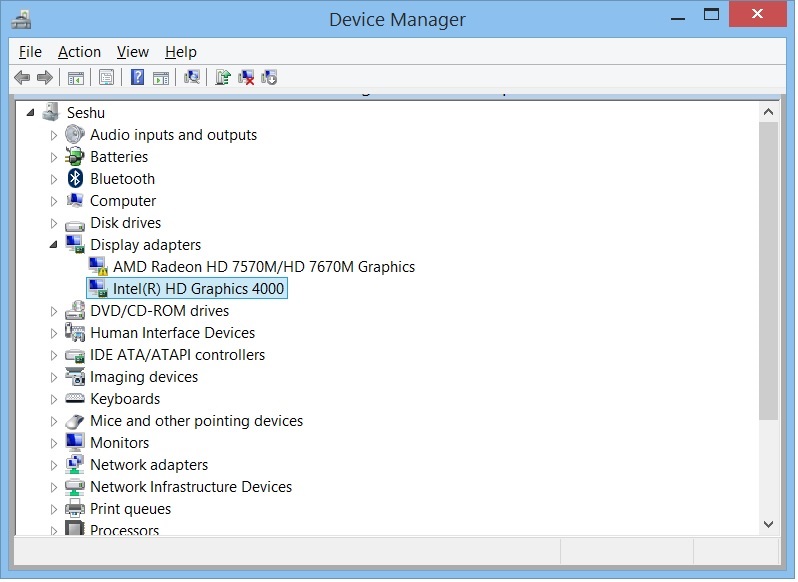798x582 pixels.
Task: Click the Batteries category icon
Action: tap(75, 156)
